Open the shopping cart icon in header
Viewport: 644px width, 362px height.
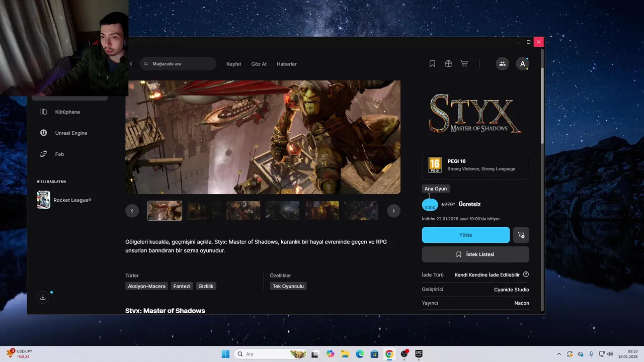pyautogui.click(x=464, y=64)
